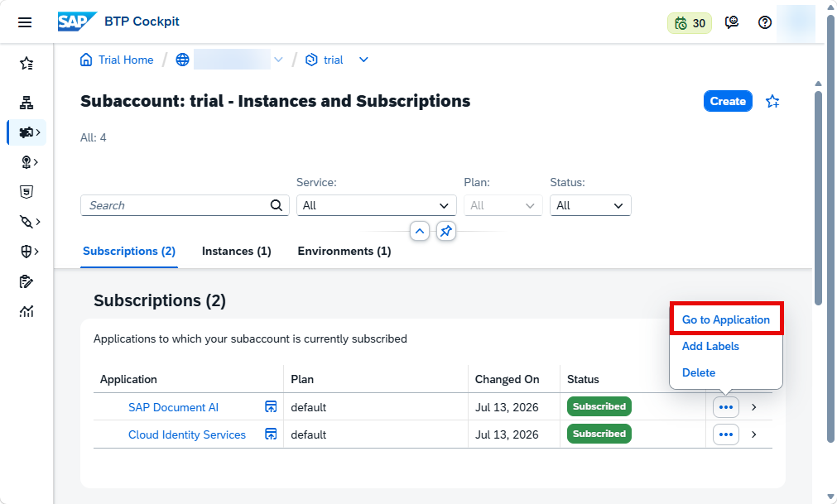Open trial subaccount breadcrumb link
Viewport: 837px width, 504px height.
333,60
